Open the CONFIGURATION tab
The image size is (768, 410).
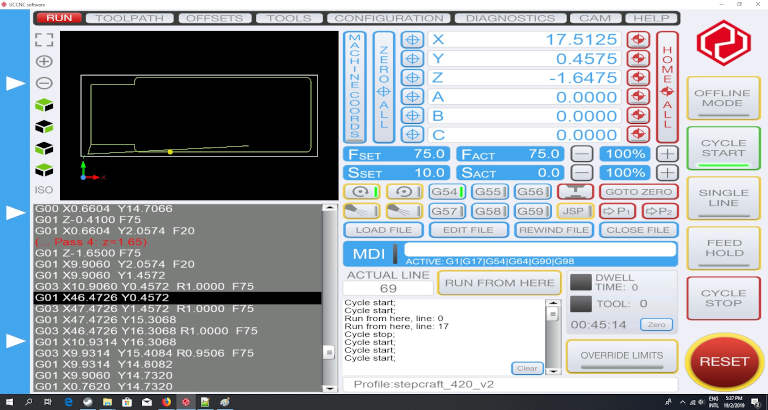(389, 18)
